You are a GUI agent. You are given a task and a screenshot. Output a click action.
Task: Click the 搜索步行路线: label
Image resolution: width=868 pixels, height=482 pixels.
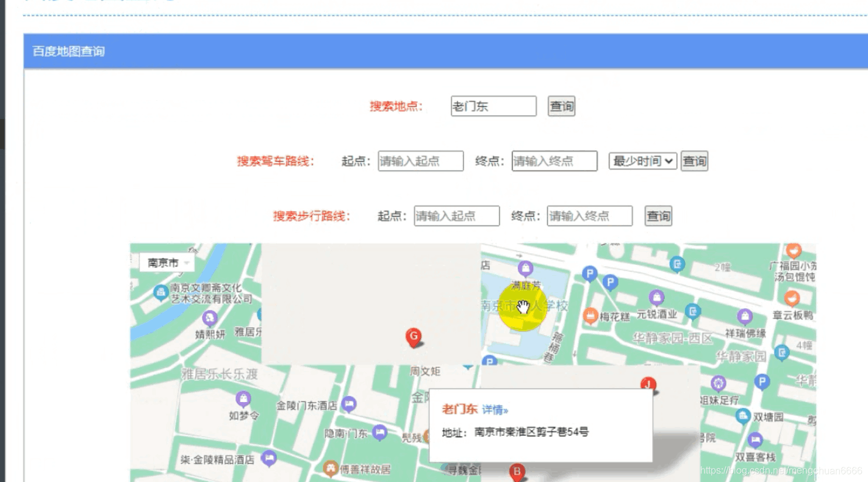point(312,216)
